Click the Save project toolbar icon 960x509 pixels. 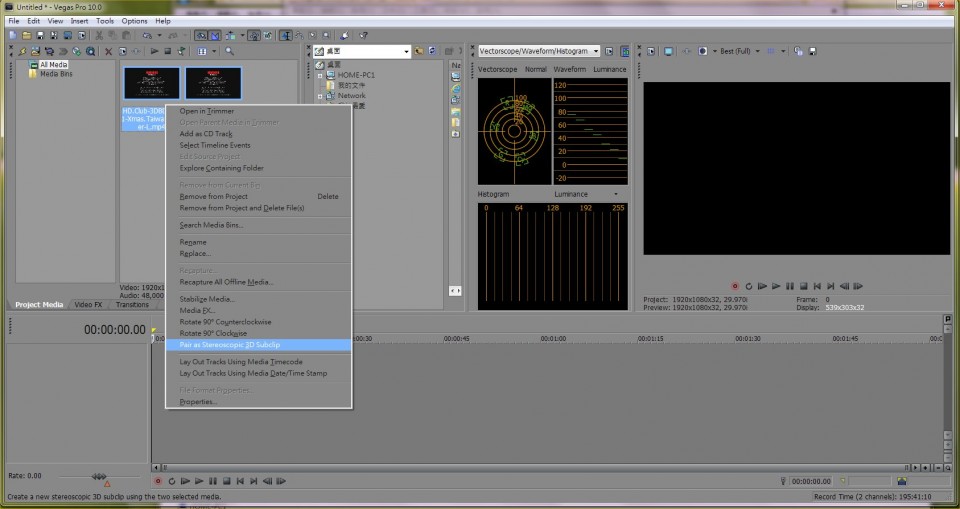coord(38,35)
